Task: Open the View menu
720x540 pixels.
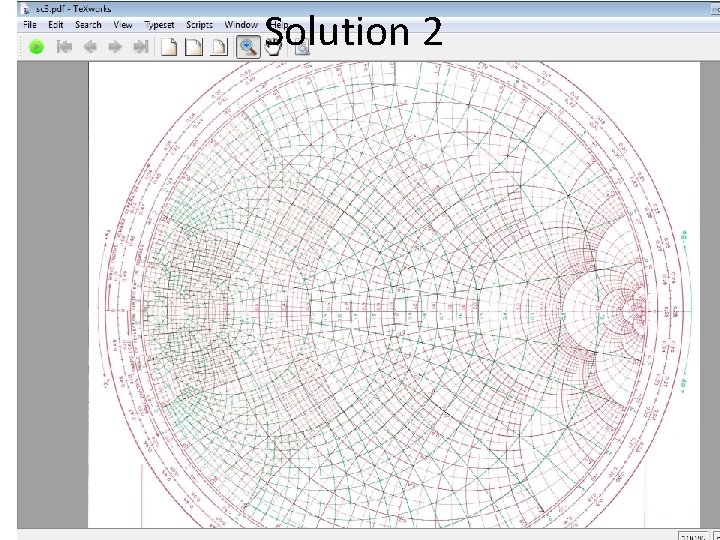Action: (123, 25)
